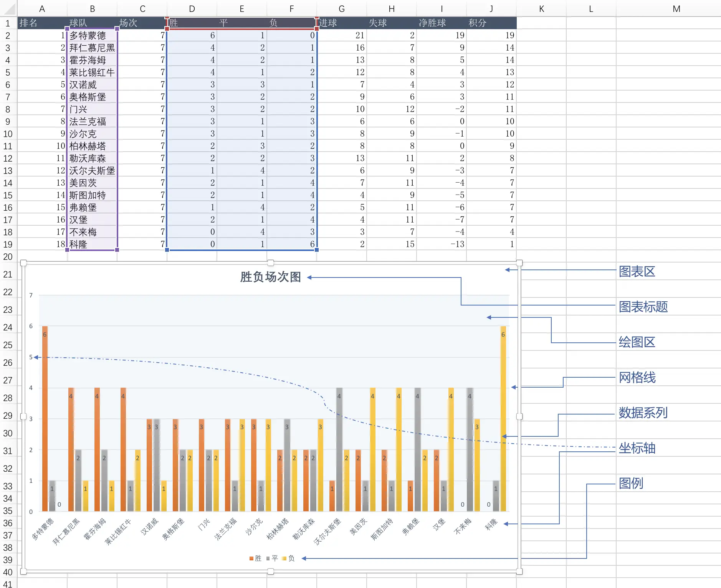This screenshot has width=721, height=588.
Task: Select the 拜仁慕尼黑 team cell
Action: [92, 48]
